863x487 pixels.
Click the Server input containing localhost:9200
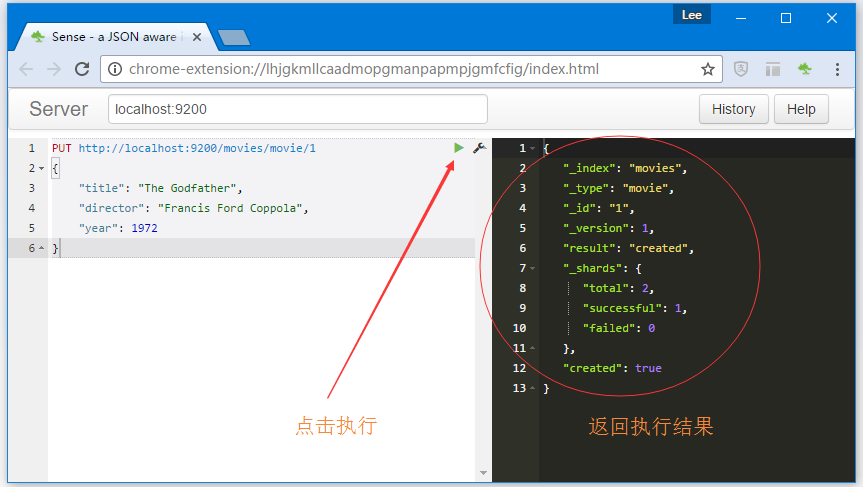pos(297,109)
